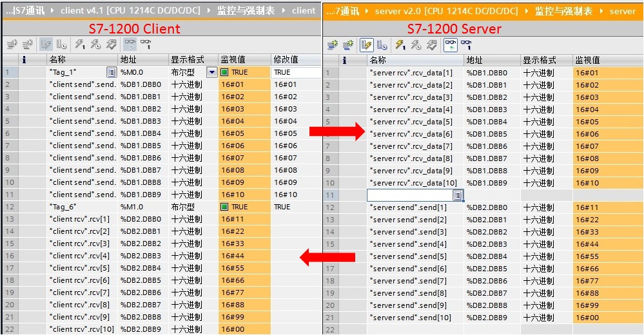Select "client rcv".rcv[1] name cell
The width and height of the screenshot is (644, 335).
click(x=83, y=219)
